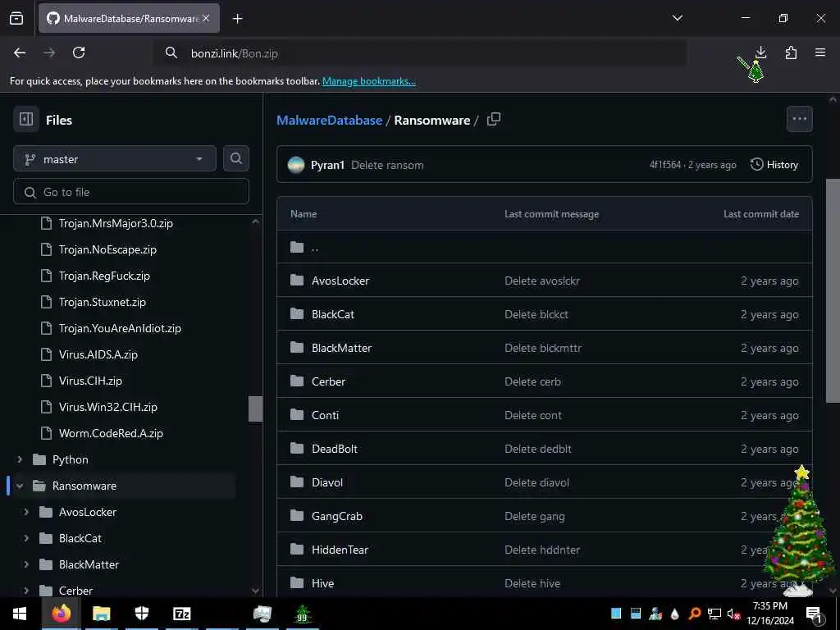This screenshot has height=630, width=840.
Task: Click the address bar showing bonzi.link/Bon.zip
Action: (420, 53)
